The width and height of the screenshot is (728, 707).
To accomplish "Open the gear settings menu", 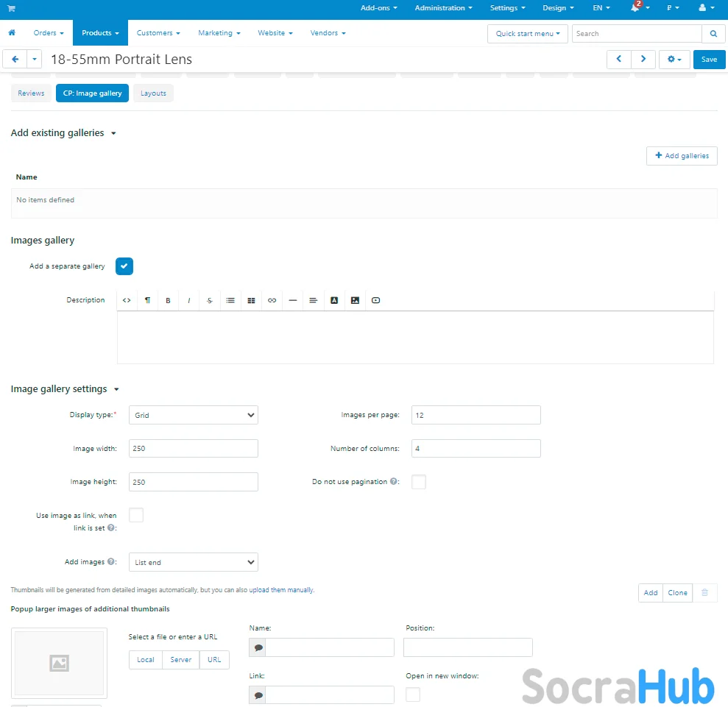I will (674, 60).
